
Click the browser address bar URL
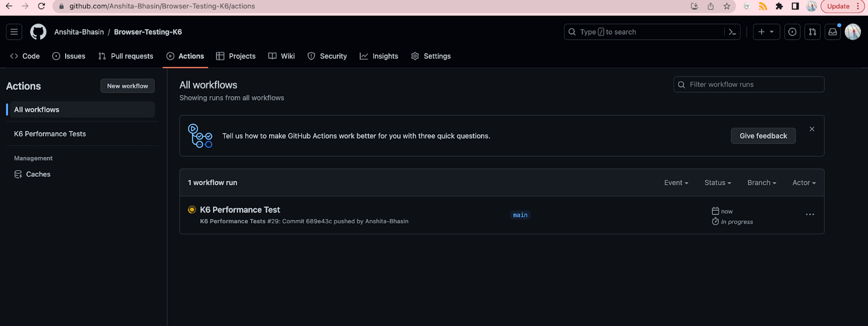[162, 6]
